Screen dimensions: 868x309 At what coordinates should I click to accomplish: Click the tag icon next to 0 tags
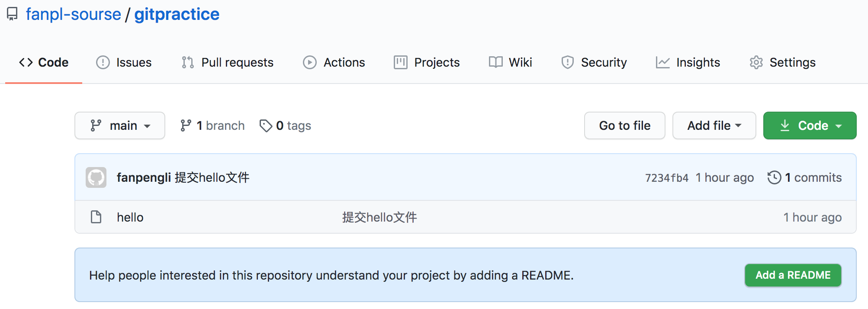pyautogui.click(x=266, y=126)
